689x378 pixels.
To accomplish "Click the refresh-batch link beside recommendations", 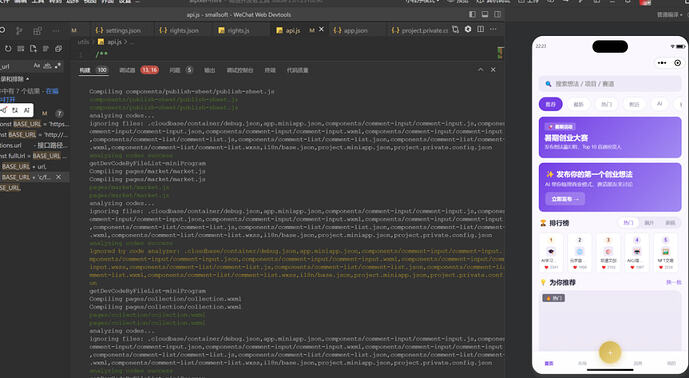I will [x=674, y=282].
